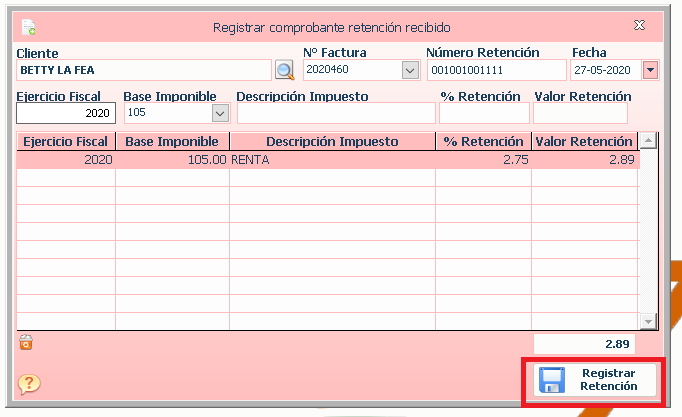Click the Valor Retención input field
This screenshot has height=417, width=682.
(580, 113)
